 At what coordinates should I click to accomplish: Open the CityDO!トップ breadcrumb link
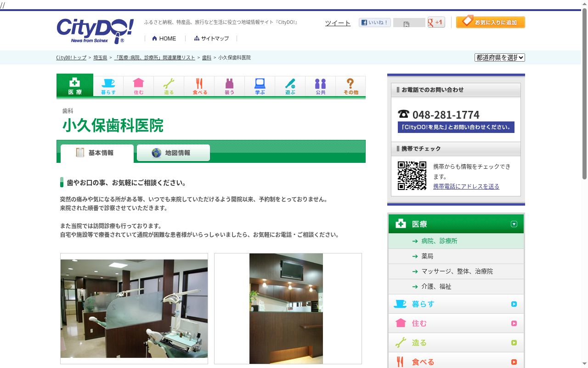pyautogui.click(x=71, y=58)
